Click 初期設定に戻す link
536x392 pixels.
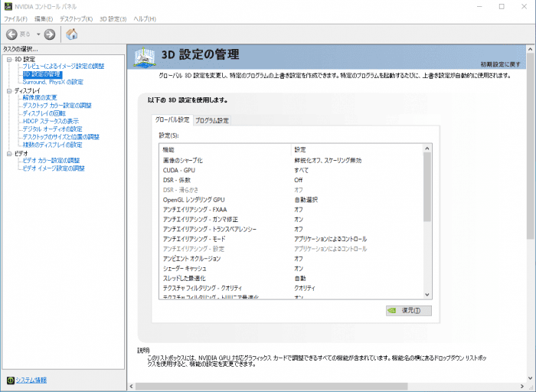click(x=501, y=64)
